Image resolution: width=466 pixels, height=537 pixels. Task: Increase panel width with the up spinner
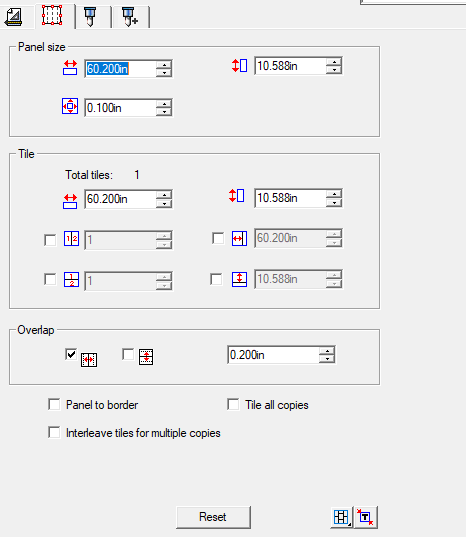pyautogui.click(x=164, y=64)
